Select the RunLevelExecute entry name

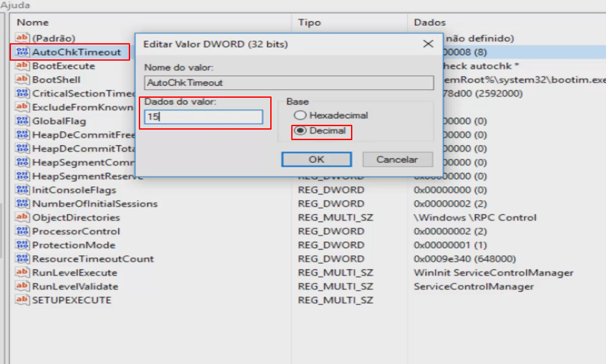(75, 273)
